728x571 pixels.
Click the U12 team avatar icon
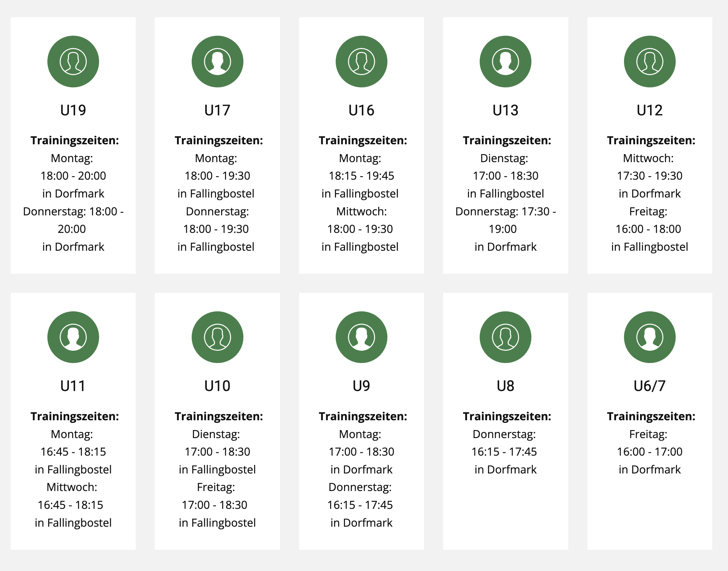click(x=650, y=62)
